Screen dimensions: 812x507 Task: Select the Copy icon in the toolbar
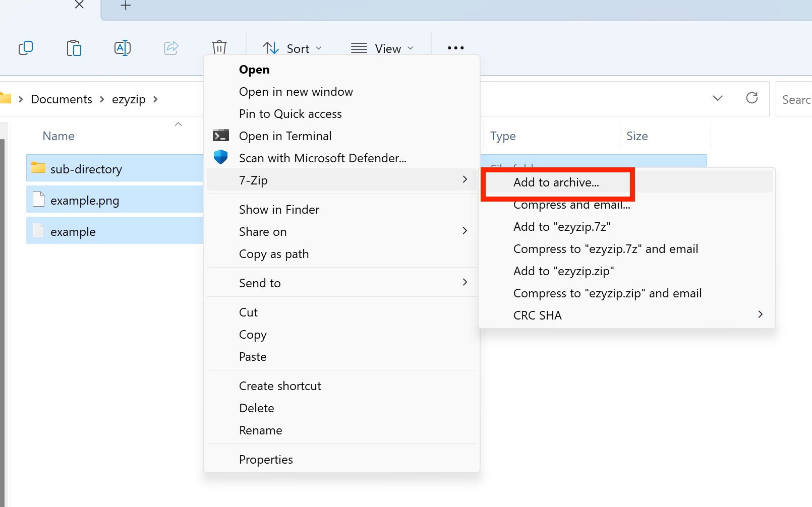click(x=26, y=48)
